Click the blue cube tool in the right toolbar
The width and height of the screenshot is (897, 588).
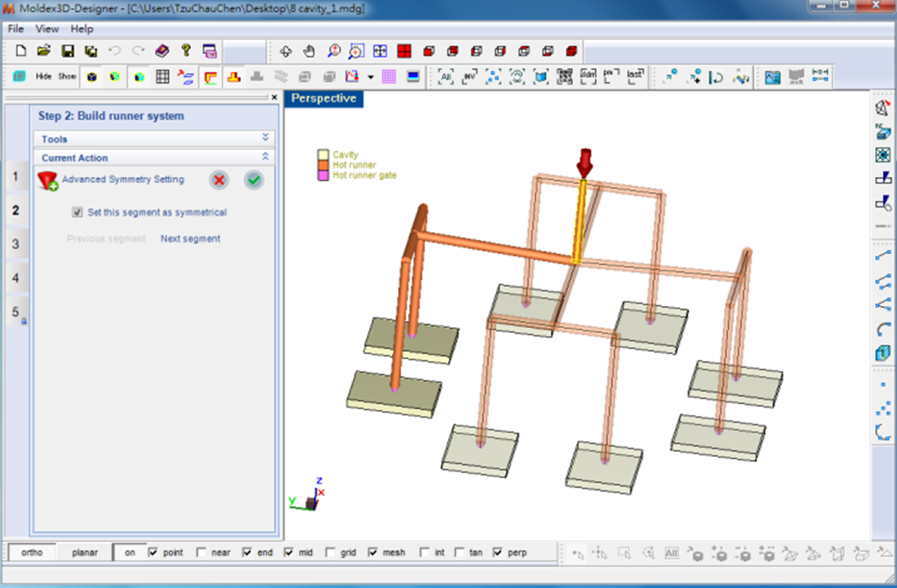(x=883, y=353)
